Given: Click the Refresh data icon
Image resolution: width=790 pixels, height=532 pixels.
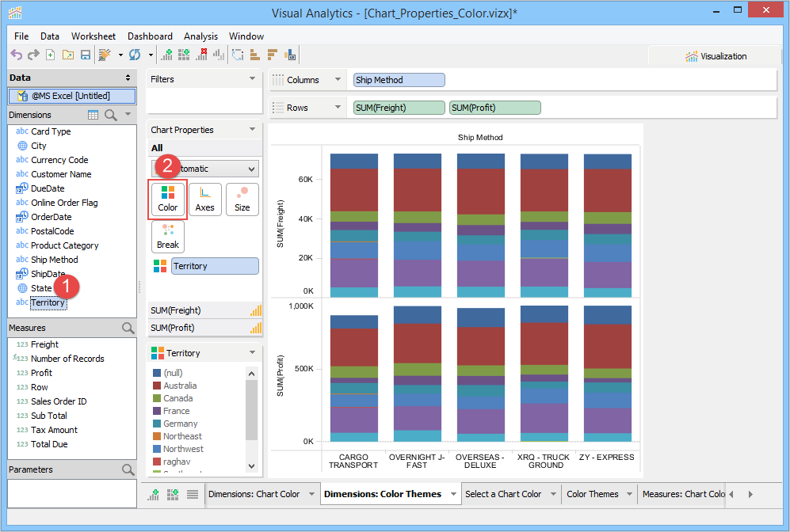Looking at the screenshot, I should coord(135,55).
